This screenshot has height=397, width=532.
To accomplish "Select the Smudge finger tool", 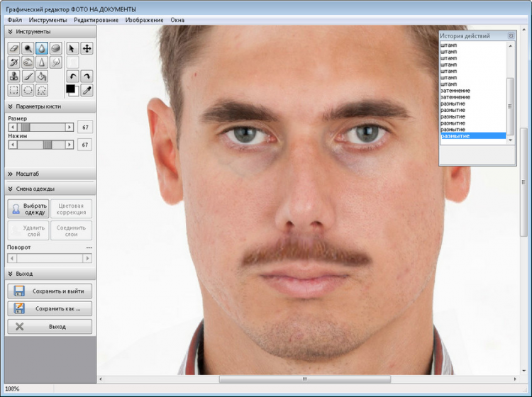I will point(55,62).
